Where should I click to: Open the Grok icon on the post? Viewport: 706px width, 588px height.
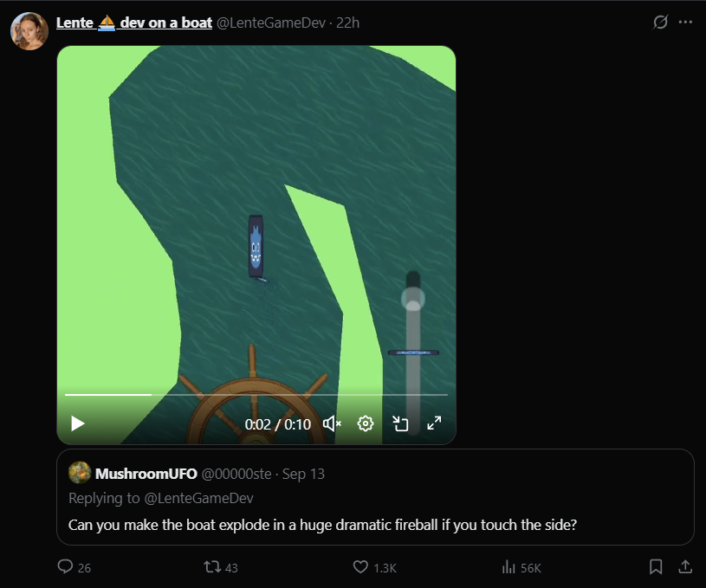click(x=660, y=22)
